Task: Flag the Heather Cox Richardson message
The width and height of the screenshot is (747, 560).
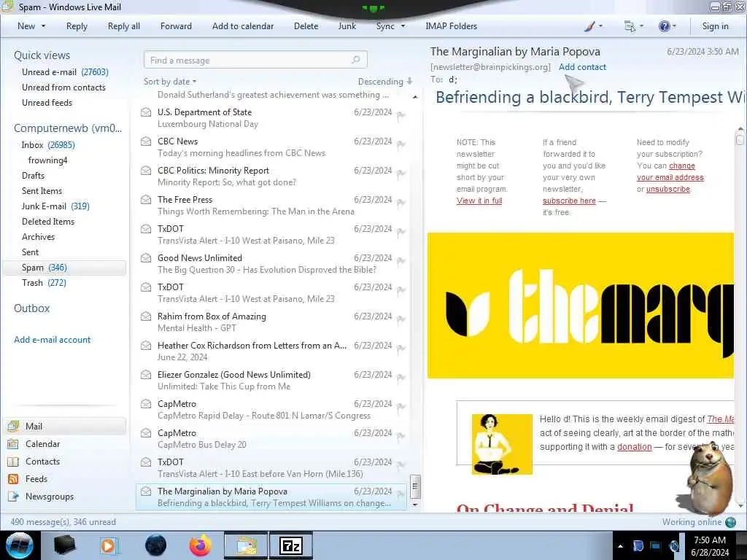Action: pos(401,349)
